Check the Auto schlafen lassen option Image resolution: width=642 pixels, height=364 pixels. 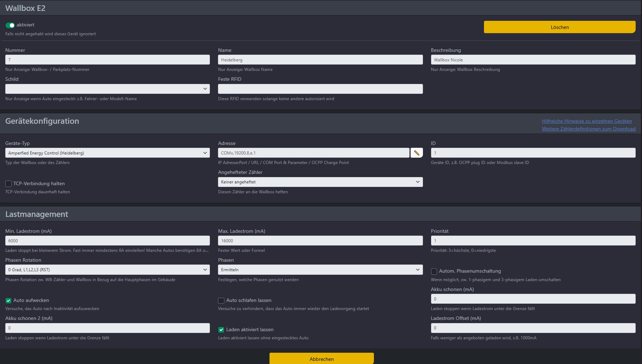(221, 301)
